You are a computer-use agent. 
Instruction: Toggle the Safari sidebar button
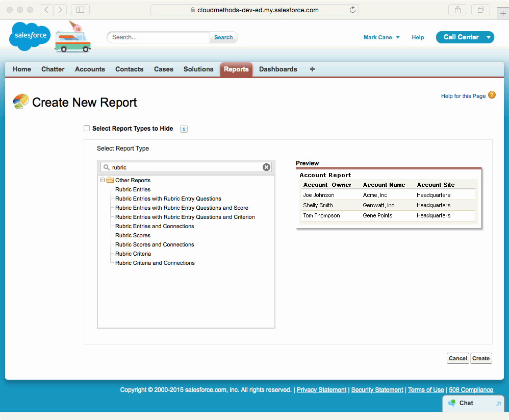pyautogui.click(x=80, y=10)
